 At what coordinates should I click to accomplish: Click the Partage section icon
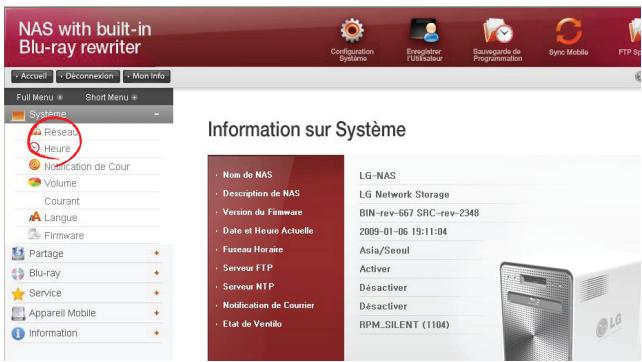click(18, 253)
